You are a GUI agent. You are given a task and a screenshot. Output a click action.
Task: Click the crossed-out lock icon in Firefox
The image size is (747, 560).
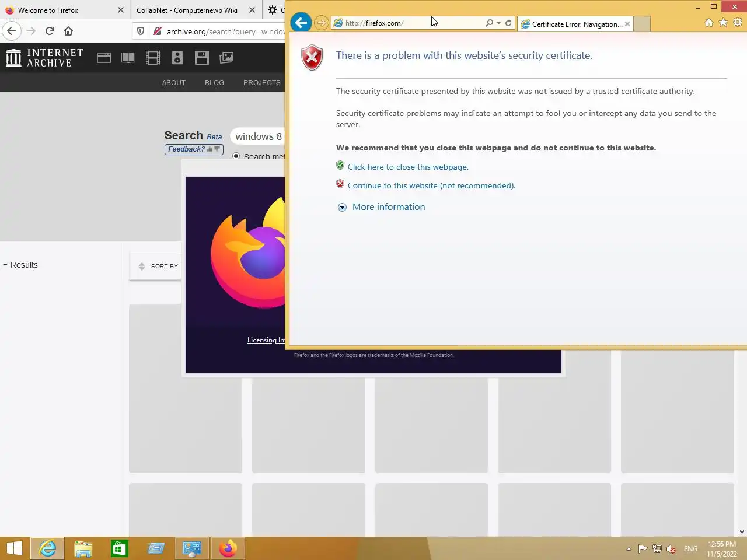(x=157, y=31)
